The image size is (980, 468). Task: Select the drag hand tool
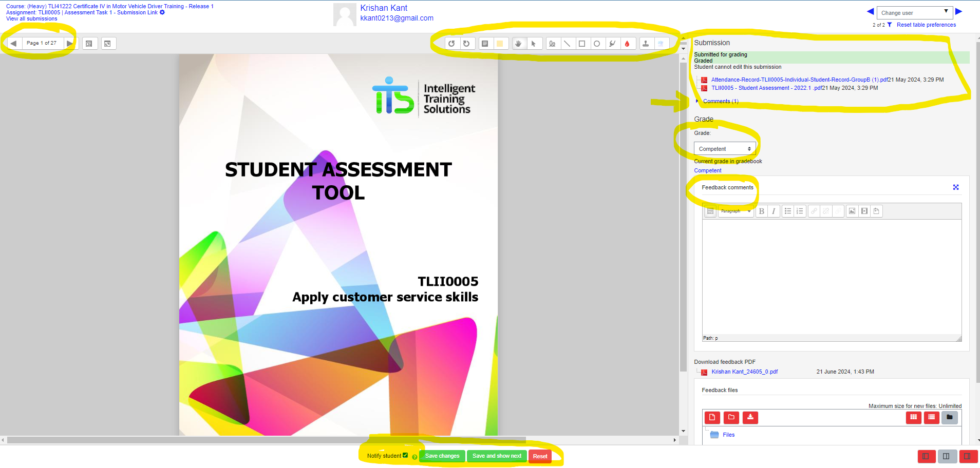coord(518,44)
